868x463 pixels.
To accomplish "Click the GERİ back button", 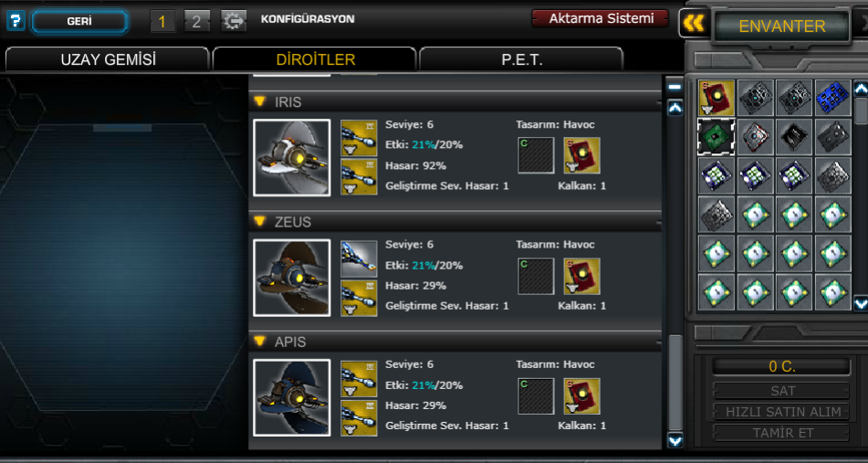I will (79, 22).
